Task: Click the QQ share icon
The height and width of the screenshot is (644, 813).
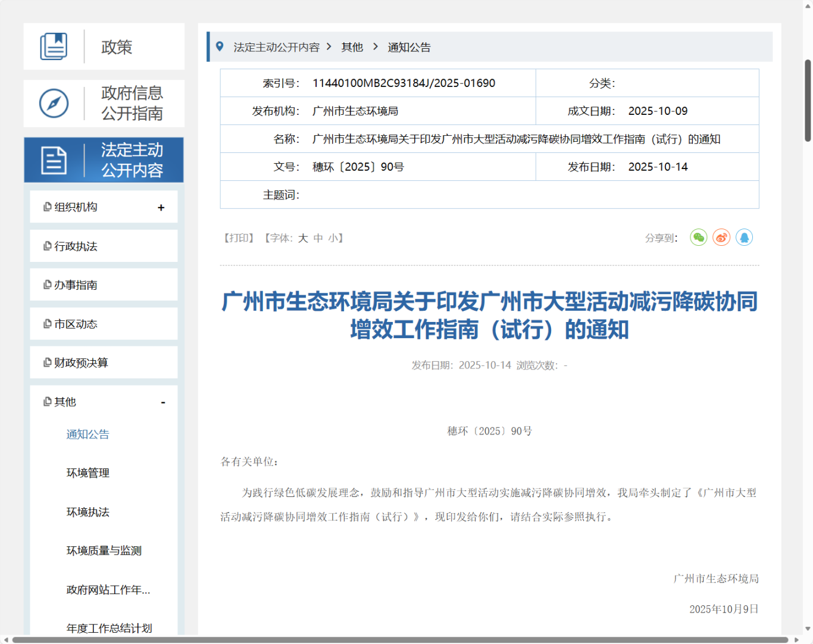Action: [745, 237]
